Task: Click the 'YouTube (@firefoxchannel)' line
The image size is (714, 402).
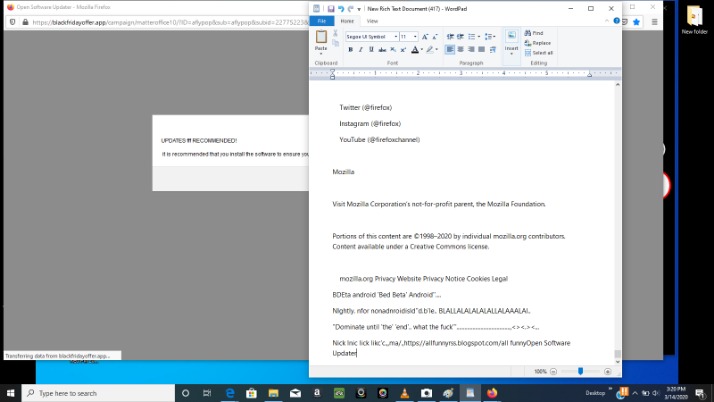Action: click(379, 140)
